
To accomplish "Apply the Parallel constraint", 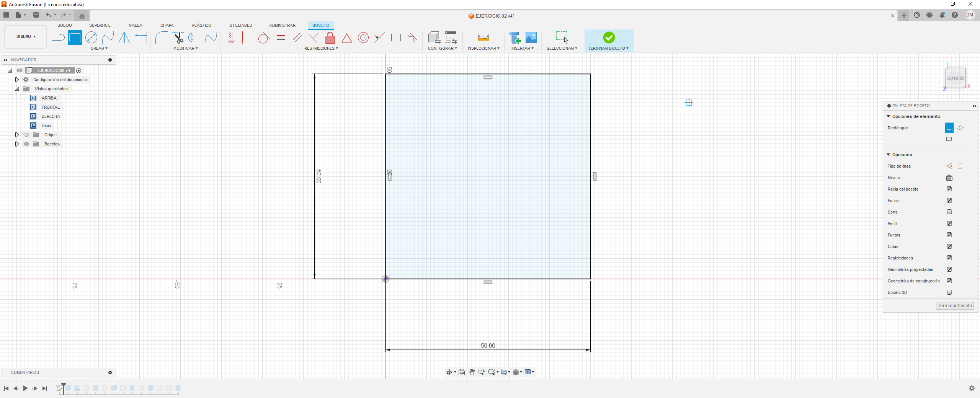I will (297, 38).
